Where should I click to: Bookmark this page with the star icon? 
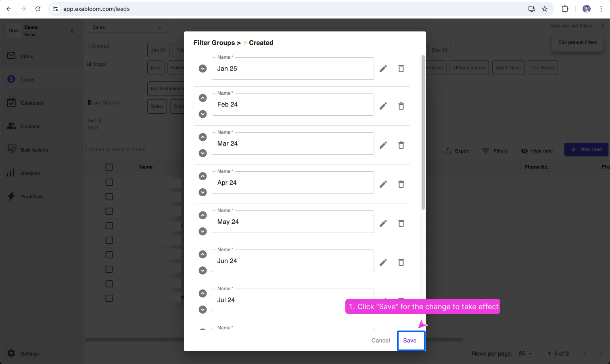tap(545, 9)
